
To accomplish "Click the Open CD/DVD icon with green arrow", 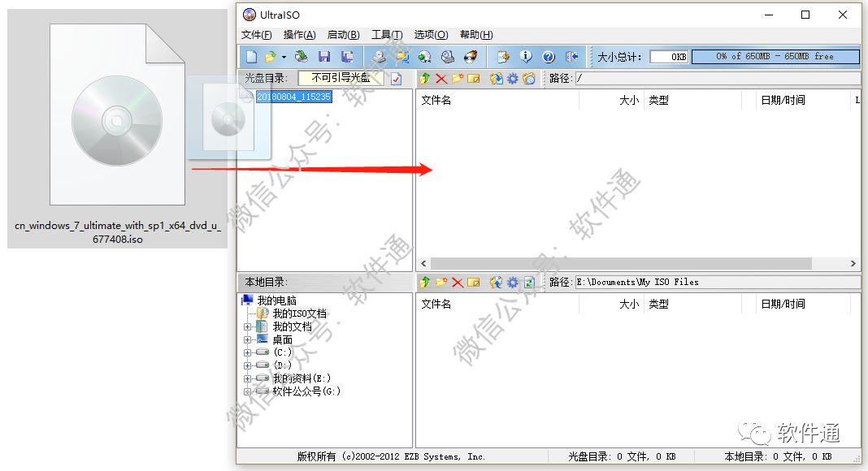I will 302,56.
